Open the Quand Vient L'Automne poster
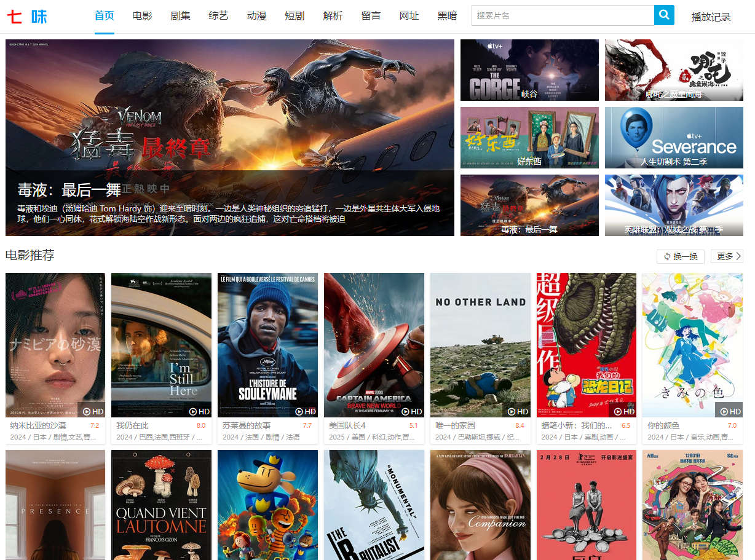Image resolution: width=755 pixels, height=560 pixels. (161, 505)
